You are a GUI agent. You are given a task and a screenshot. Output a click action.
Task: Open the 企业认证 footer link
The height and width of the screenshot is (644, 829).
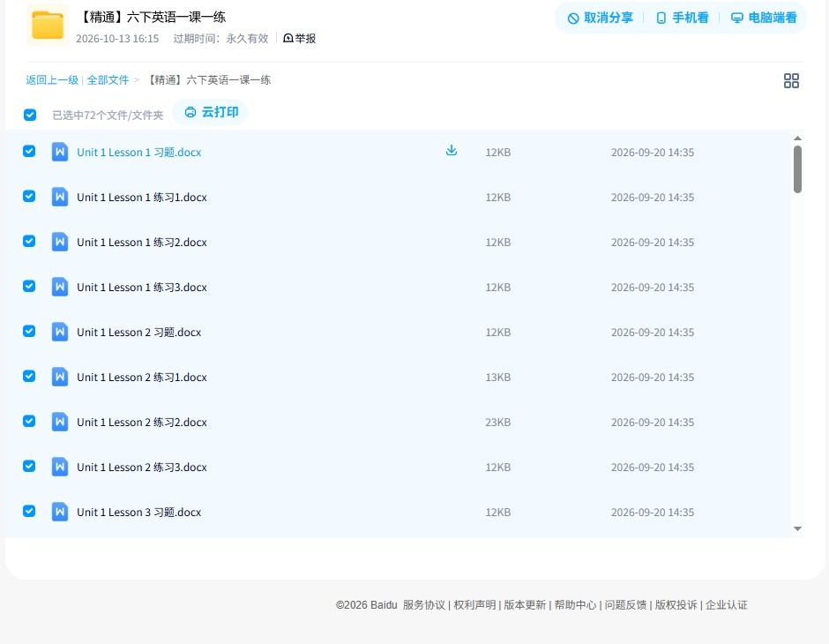[727, 605]
